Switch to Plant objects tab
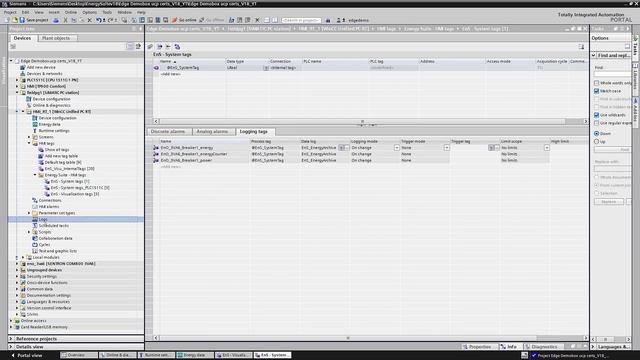640x360 pixels. pyautogui.click(x=56, y=38)
